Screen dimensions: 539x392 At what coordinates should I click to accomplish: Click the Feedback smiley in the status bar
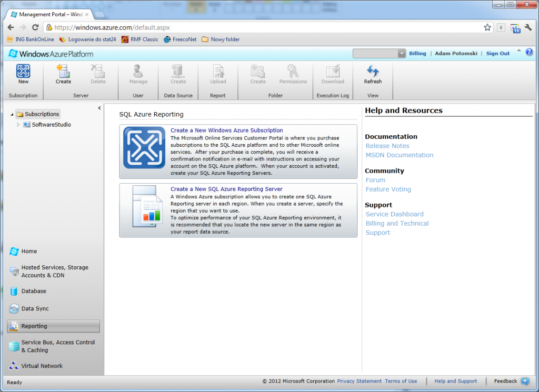coord(526,381)
